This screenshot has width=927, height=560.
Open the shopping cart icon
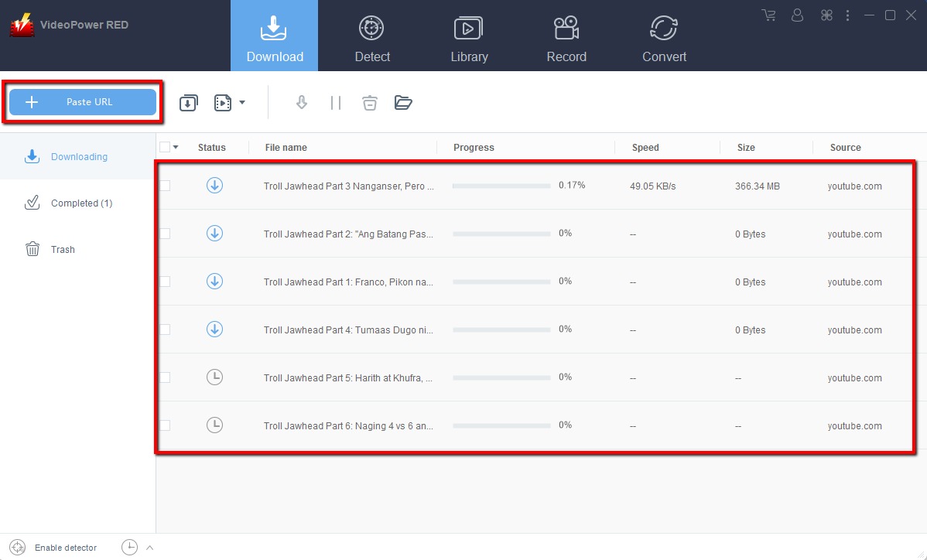pyautogui.click(x=768, y=15)
